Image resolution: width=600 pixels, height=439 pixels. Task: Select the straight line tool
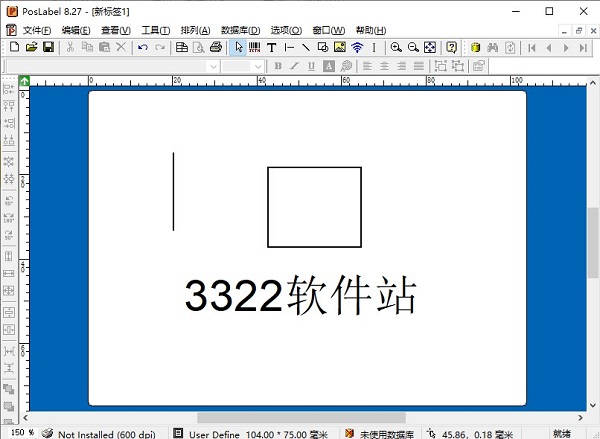point(289,47)
